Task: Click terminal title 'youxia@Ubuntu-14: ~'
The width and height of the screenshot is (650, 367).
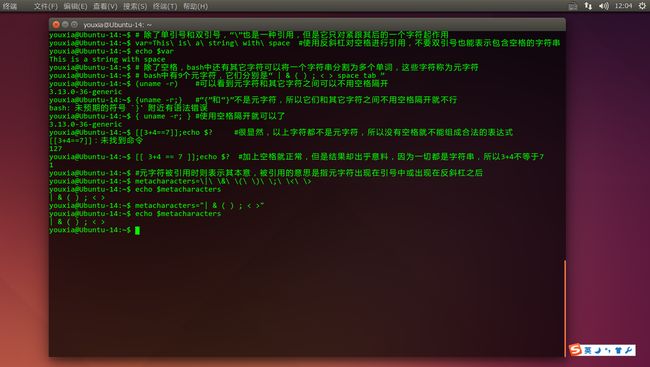Action: click(x=117, y=25)
